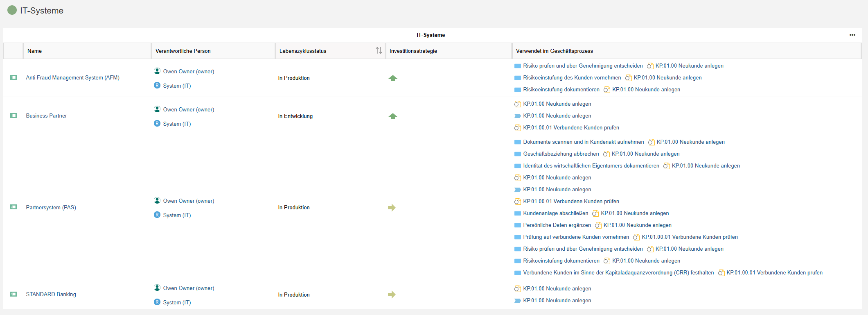
Task: Click the Partnersystem (PAS) row system icon
Action: [x=14, y=207]
